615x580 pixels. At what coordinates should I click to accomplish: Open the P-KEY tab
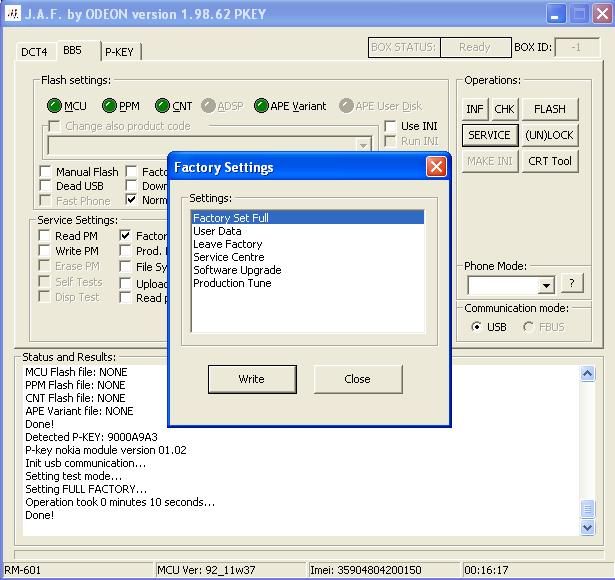click(x=119, y=52)
